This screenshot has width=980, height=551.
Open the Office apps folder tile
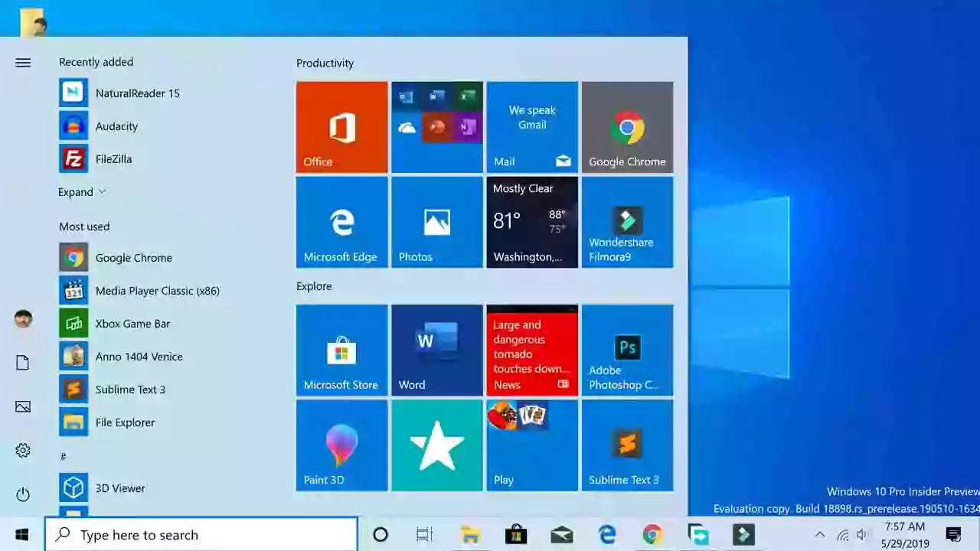pos(436,127)
